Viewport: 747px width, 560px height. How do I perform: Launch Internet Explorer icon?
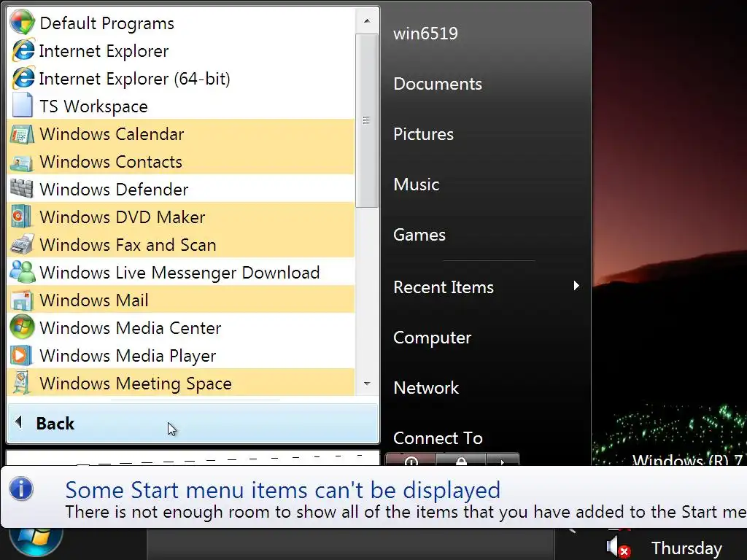coord(23,50)
